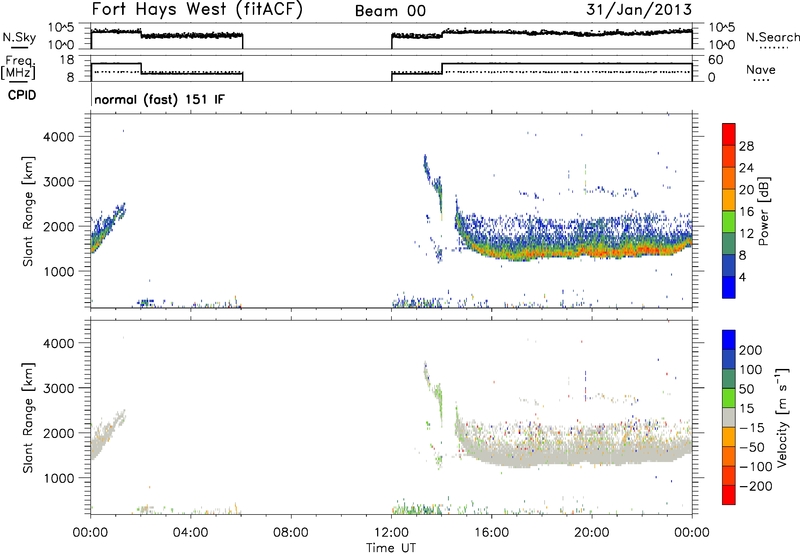
Task: Click the "18" frequency axis tick label
Action: 67,60
